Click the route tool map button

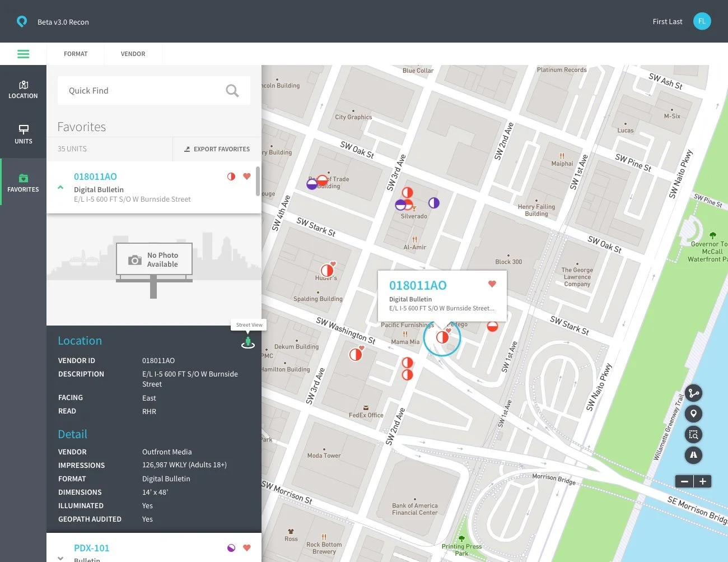pos(694,393)
